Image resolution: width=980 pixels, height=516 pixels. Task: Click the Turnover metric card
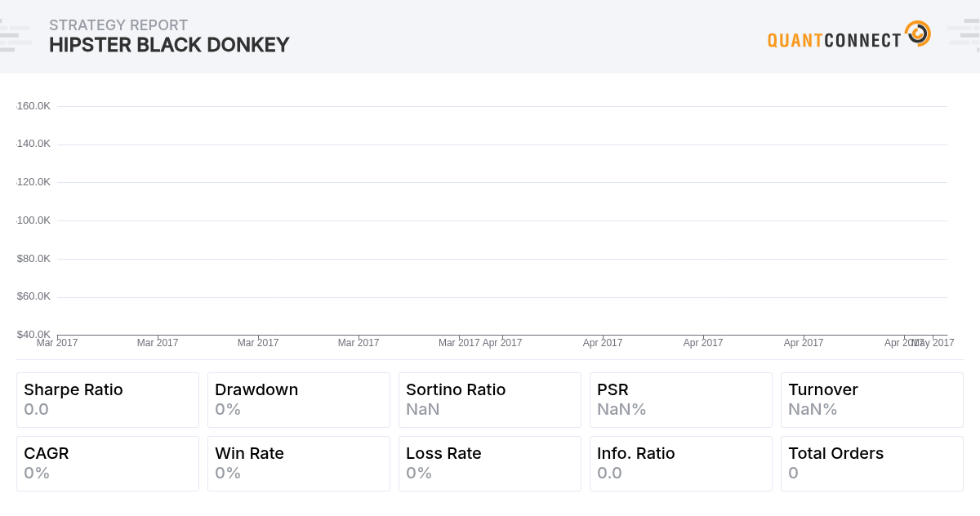872,400
